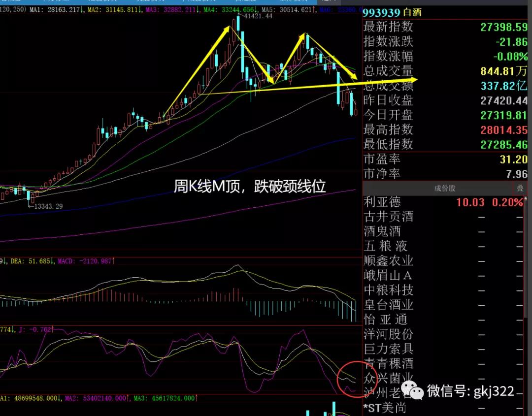Screen dimensions: 532x416
Task: Select 青青稞酒 in the stock list
Action: (389, 363)
